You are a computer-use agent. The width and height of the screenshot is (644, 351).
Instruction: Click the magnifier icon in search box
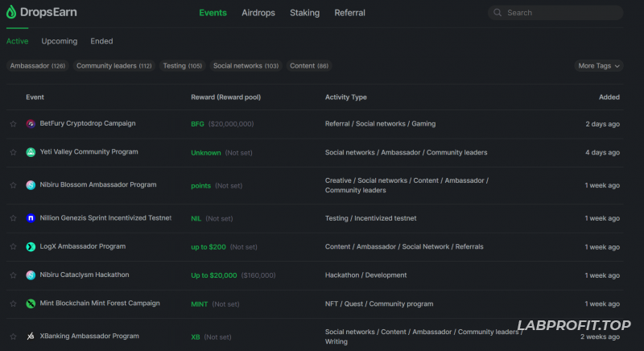click(498, 13)
